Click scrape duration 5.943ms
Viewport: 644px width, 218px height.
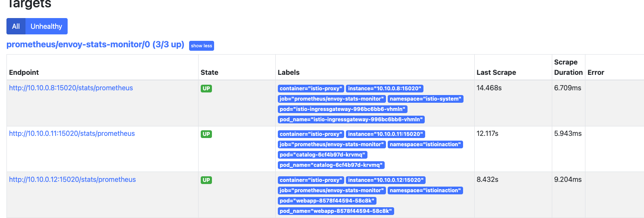coord(568,134)
